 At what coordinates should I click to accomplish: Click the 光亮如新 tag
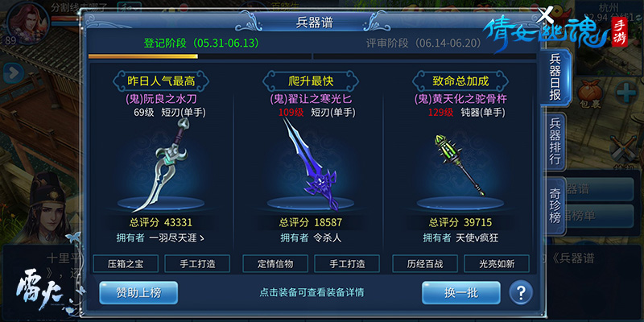[x=497, y=264]
